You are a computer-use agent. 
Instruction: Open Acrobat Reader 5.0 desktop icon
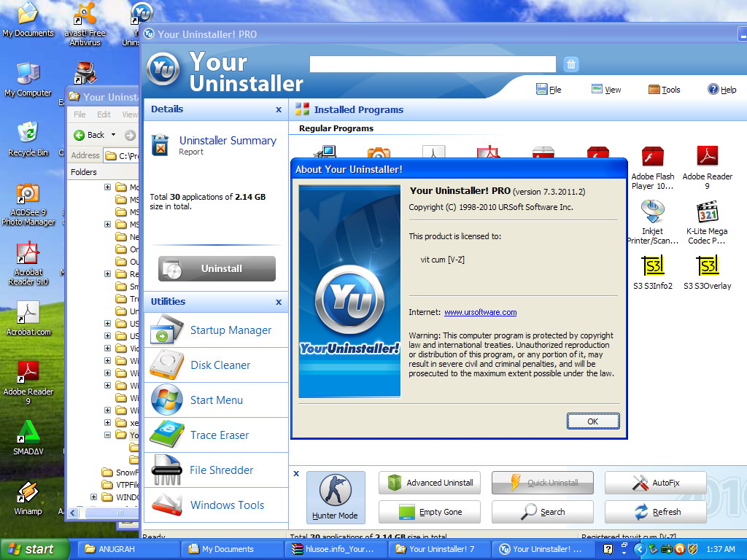pyautogui.click(x=28, y=264)
